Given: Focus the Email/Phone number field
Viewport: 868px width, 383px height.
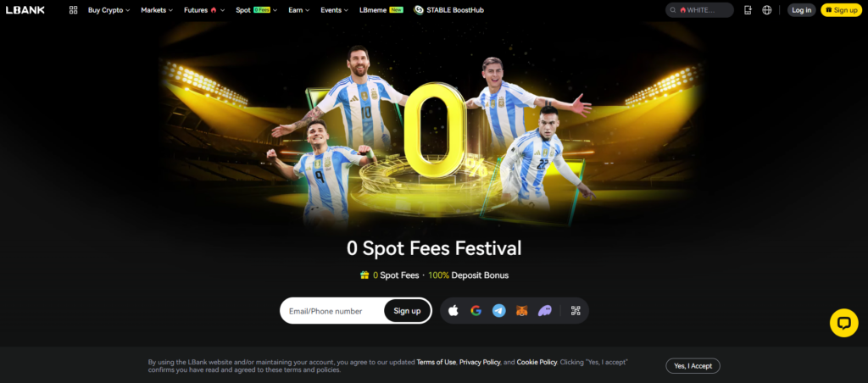Looking at the screenshot, I should point(332,311).
